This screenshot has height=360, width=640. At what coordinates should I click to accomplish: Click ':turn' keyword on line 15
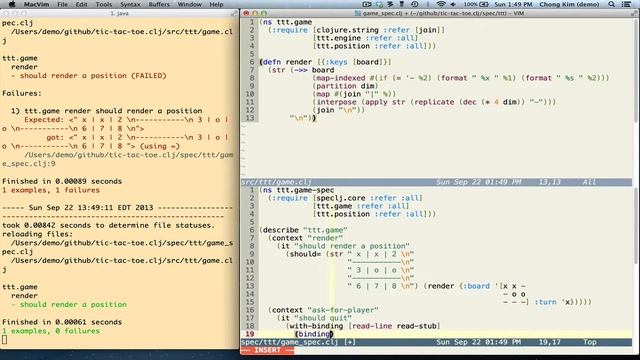pos(545,302)
